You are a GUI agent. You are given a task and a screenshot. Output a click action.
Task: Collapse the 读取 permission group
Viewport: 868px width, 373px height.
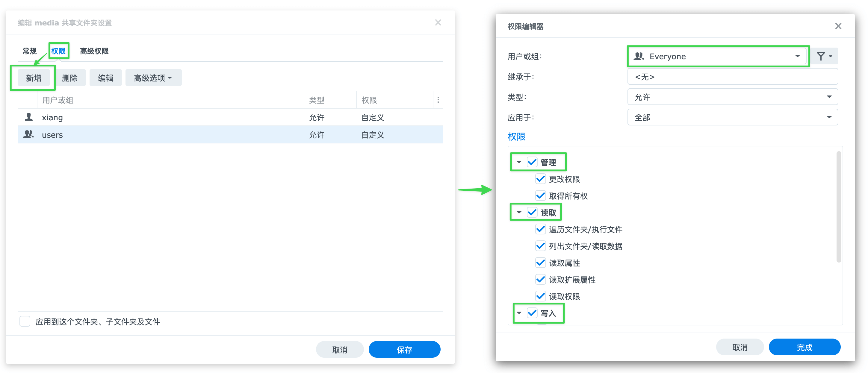(519, 213)
